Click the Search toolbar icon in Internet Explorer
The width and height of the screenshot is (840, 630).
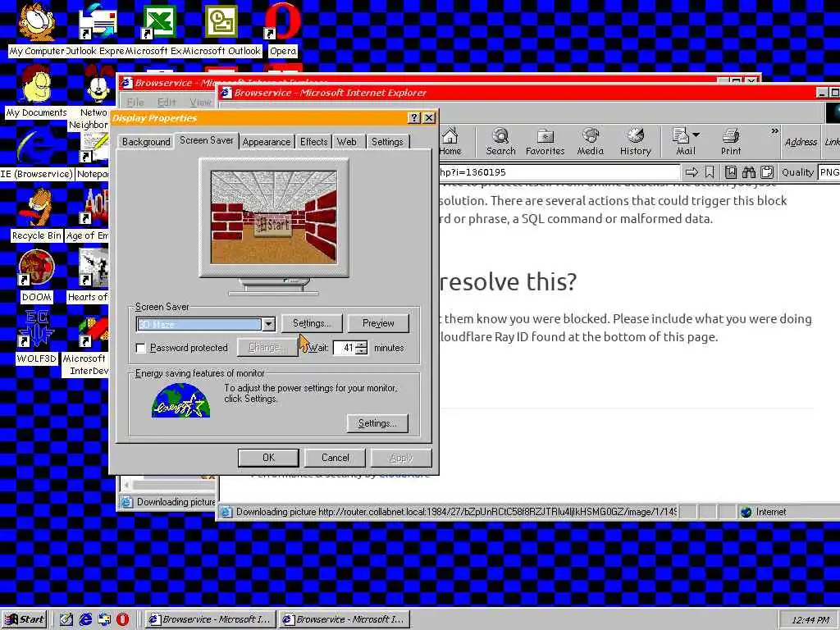pyautogui.click(x=500, y=142)
